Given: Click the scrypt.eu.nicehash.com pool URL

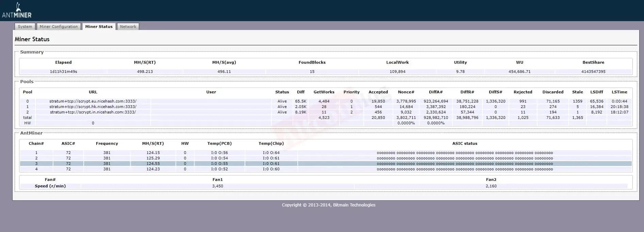Looking at the screenshot, I should tap(93, 101).
